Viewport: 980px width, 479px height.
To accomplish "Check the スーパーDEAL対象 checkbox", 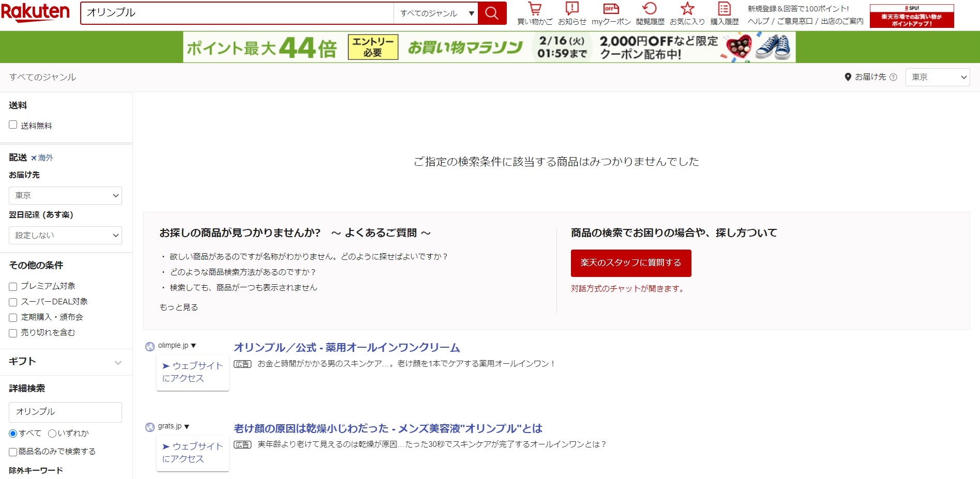I will click(13, 302).
